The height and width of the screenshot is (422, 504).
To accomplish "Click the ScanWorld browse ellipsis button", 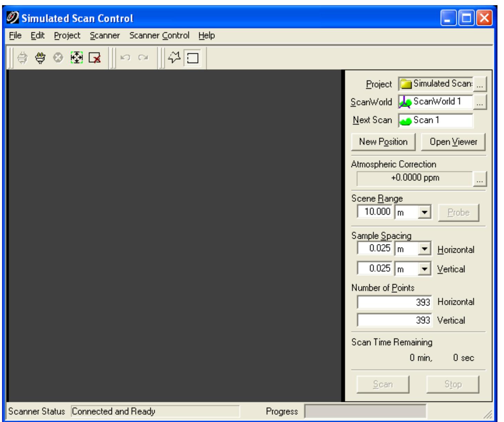I will 480,102.
